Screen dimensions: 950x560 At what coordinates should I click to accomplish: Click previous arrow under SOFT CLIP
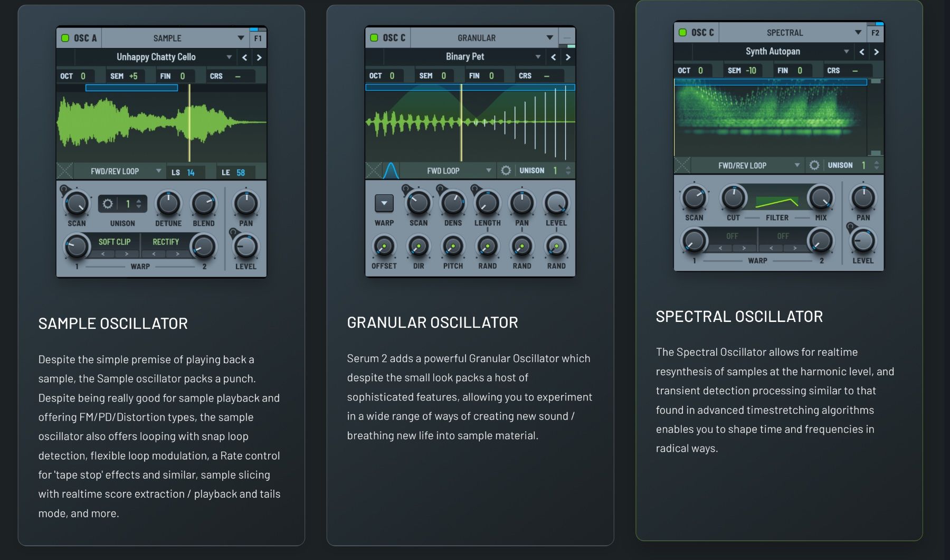click(x=103, y=254)
